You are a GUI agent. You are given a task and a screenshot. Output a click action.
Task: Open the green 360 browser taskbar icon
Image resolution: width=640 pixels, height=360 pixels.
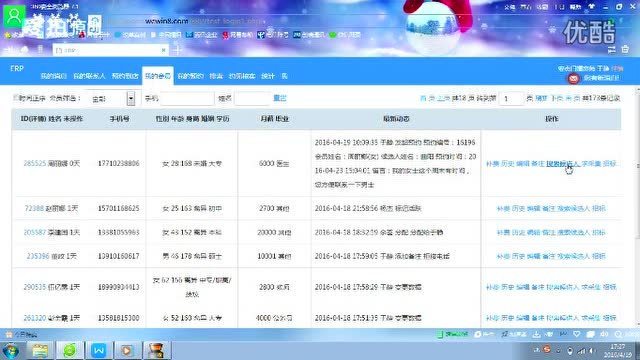coord(69,350)
